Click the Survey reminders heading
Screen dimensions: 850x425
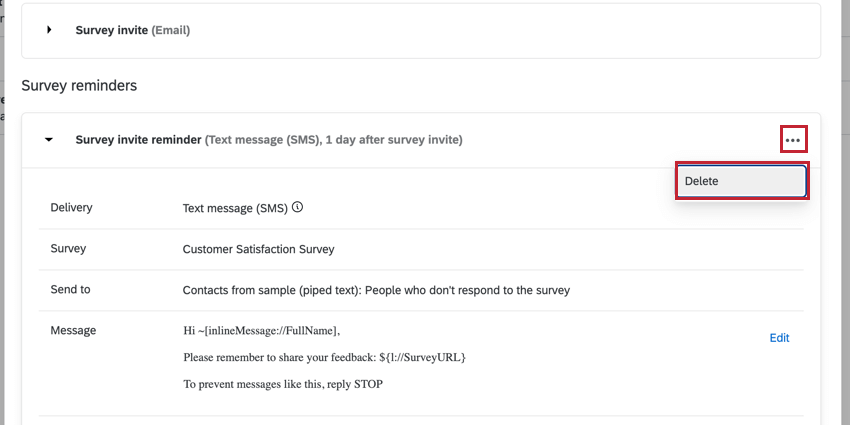(79, 85)
